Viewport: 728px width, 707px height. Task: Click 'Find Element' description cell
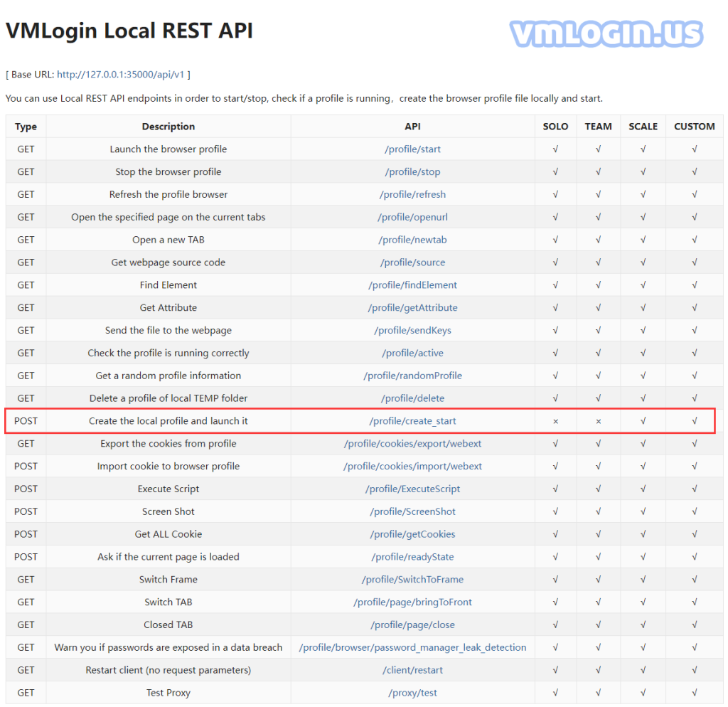tap(168, 285)
